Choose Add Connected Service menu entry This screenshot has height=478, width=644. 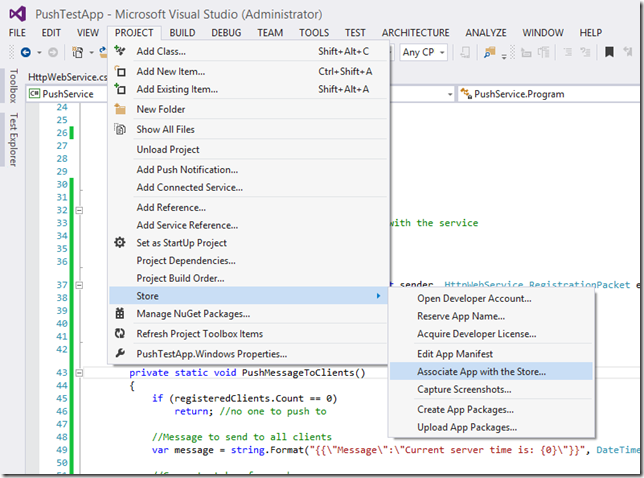tap(248, 187)
